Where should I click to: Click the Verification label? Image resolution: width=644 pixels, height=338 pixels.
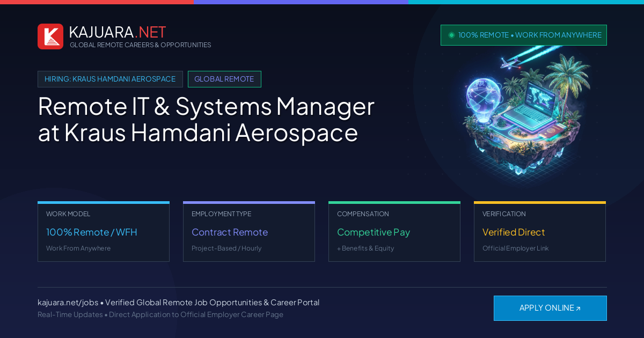[x=504, y=214]
